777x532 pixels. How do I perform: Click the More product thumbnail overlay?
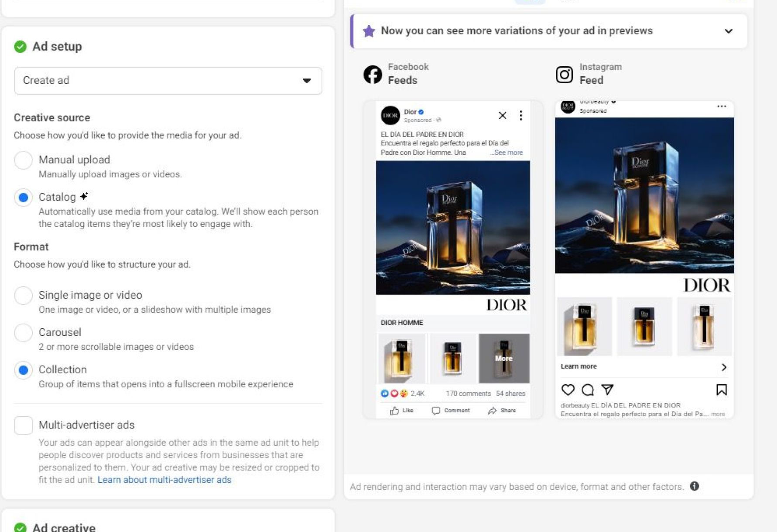tap(504, 358)
